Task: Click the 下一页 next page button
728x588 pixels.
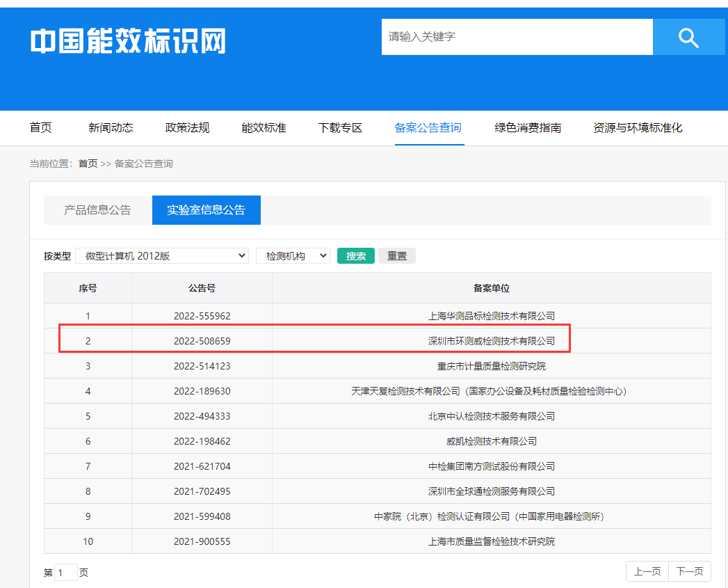Action: click(x=690, y=571)
